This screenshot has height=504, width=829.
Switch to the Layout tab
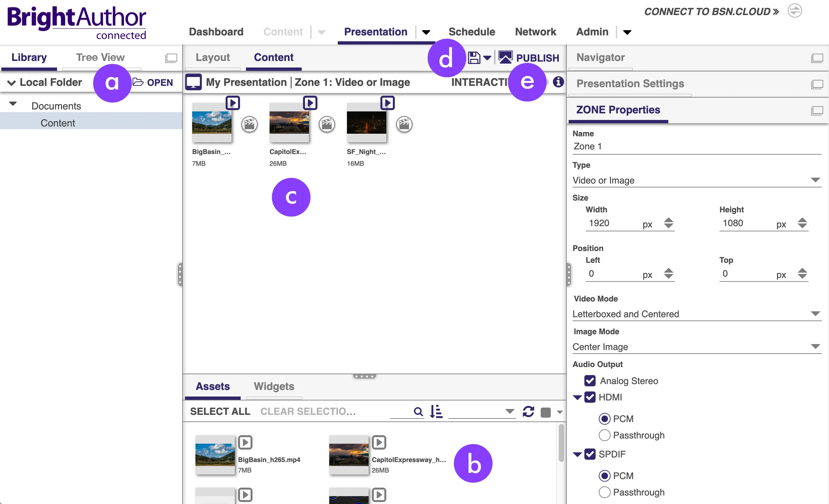[x=212, y=57]
